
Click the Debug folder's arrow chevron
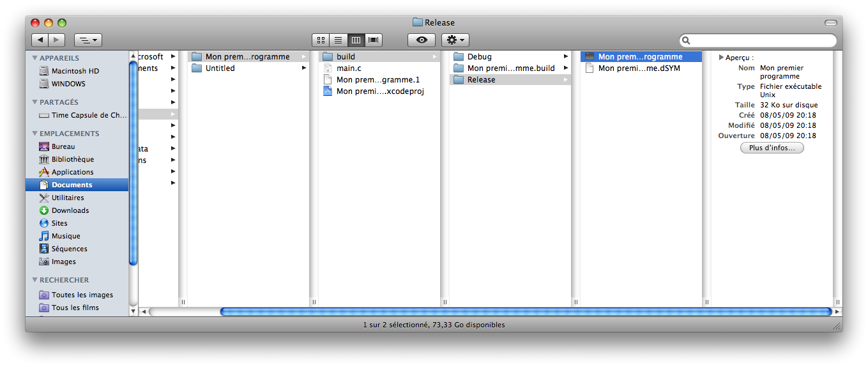click(566, 57)
